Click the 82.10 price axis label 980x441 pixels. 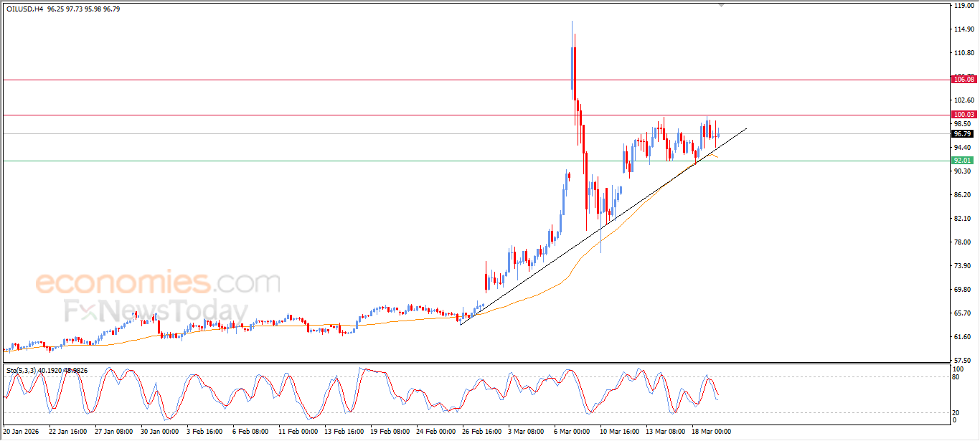(963, 218)
